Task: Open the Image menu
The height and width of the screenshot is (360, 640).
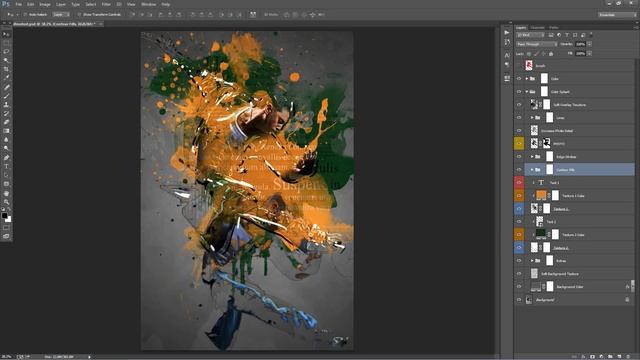Action: pyautogui.click(x=45, y=4)
